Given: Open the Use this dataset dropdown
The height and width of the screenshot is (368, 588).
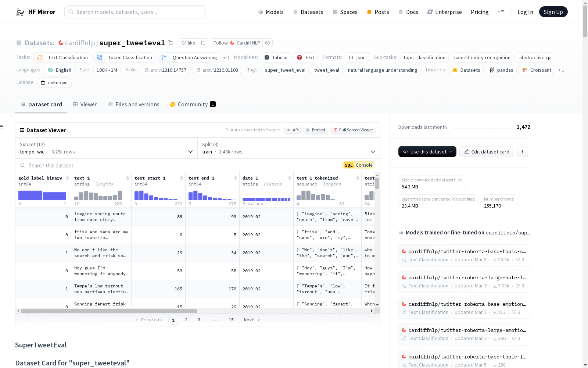Looking at the screenshot, I should (427, 152).
